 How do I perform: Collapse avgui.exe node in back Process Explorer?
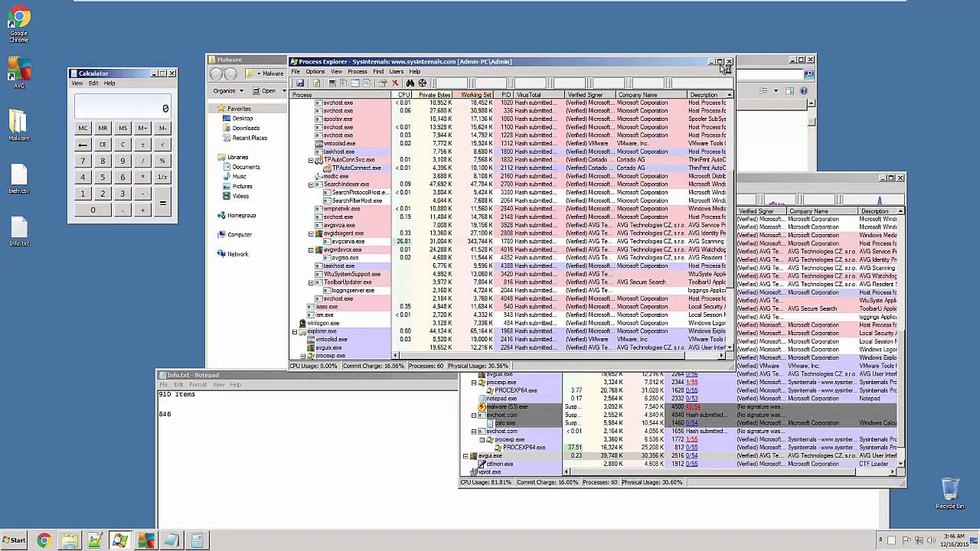tap(465, 455)
